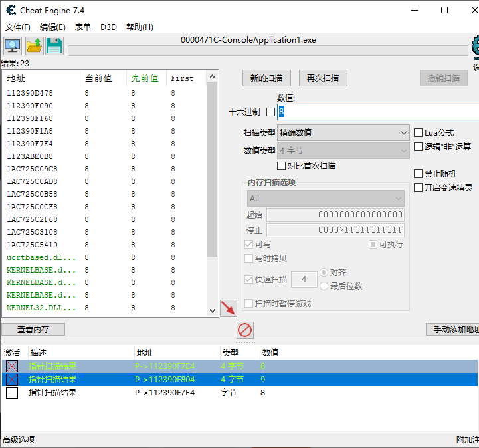Open the 数值类型 4 字节 dropdown
Screen dimensions: 479x448
tap(343, 150)
